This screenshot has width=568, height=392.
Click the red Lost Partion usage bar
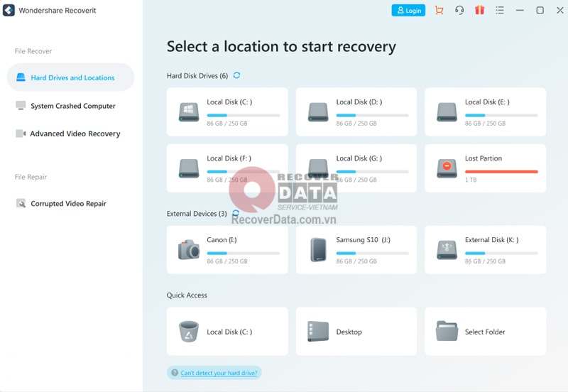(501, 172)
